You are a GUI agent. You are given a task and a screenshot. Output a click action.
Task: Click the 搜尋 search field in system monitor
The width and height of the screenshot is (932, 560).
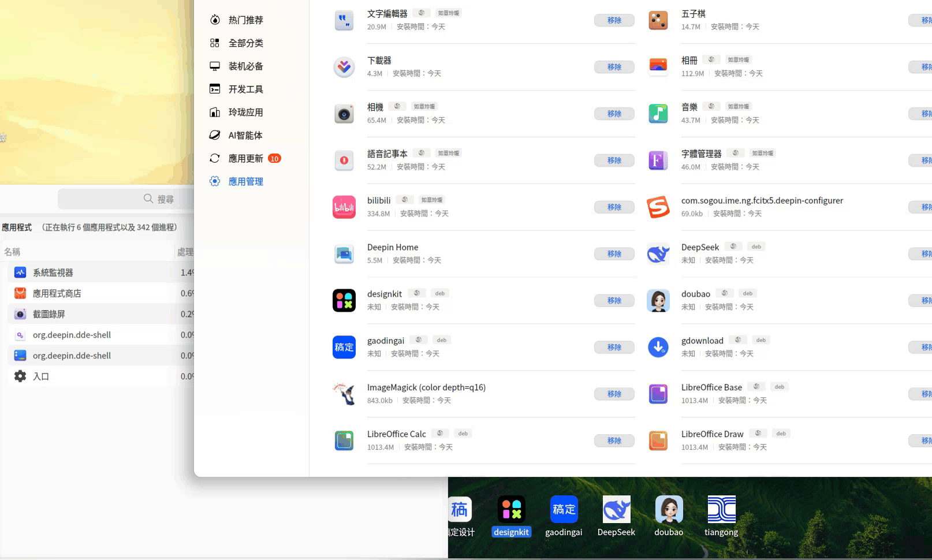tap(126, 199)
